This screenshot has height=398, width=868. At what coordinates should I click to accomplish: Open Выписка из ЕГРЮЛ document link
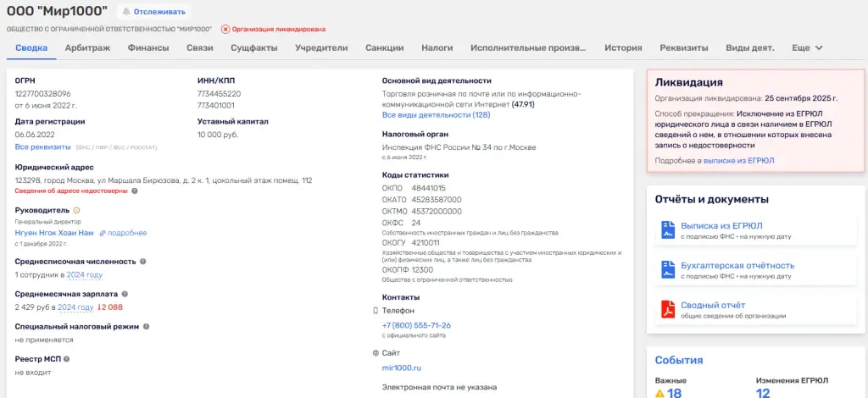(722, 226)
